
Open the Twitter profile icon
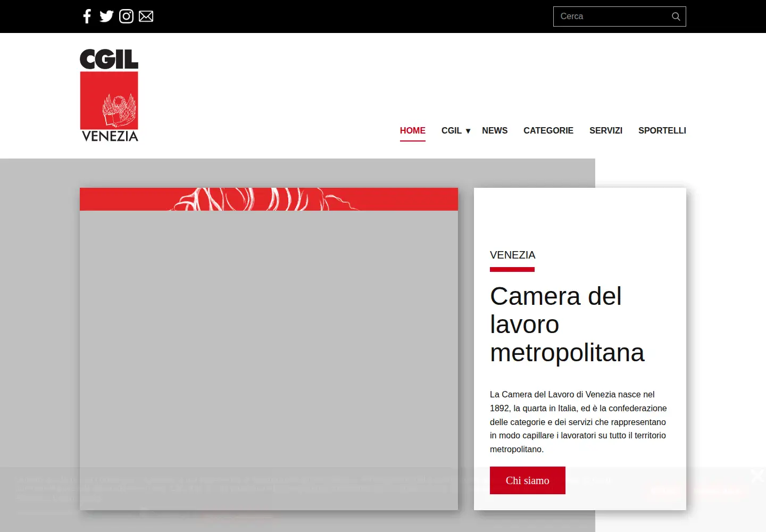106,16
